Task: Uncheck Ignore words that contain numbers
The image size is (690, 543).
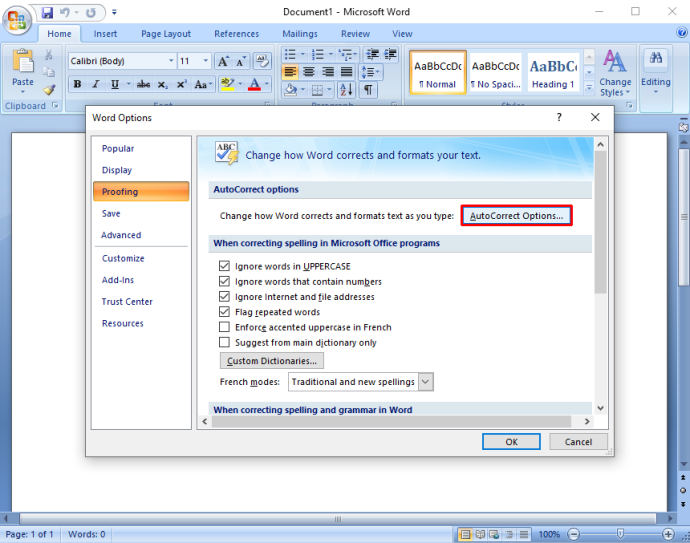Action: 224,281
